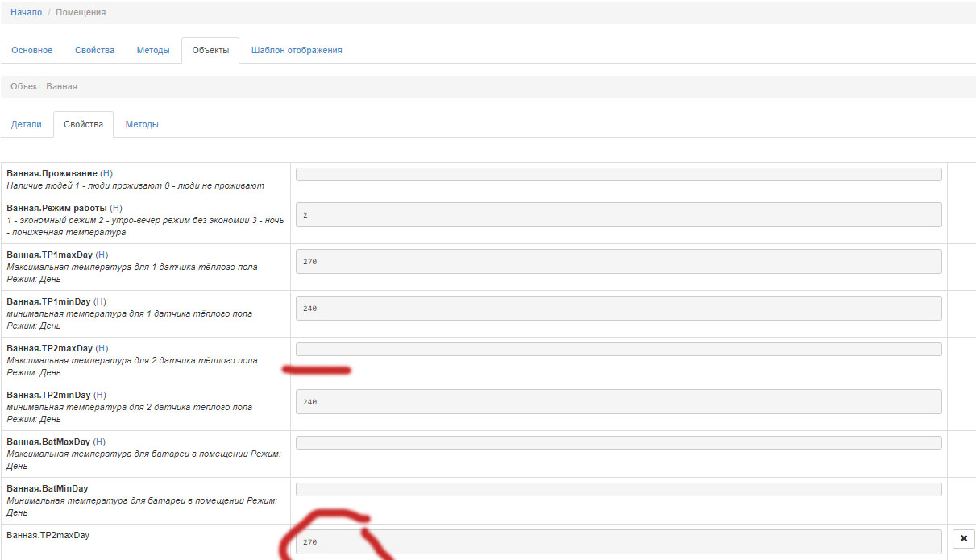The width and height of the screenshot is (976, 560).
Task: Open the (H) link next to TP1minDay
Action: [100, 301]
